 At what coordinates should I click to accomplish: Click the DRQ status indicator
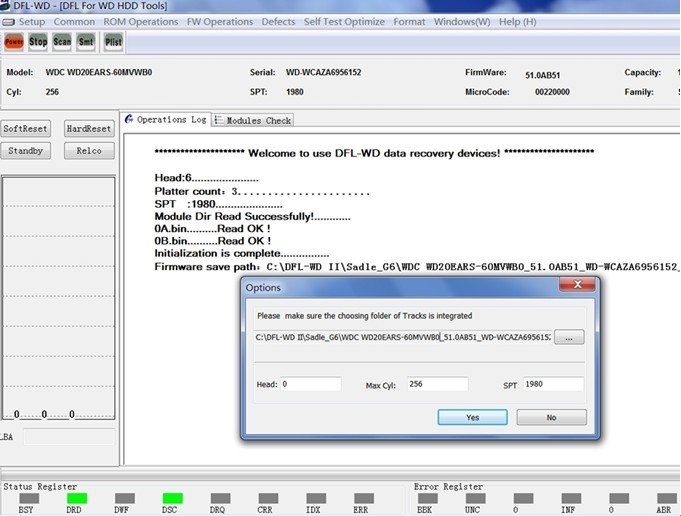(x=220, y=498)
